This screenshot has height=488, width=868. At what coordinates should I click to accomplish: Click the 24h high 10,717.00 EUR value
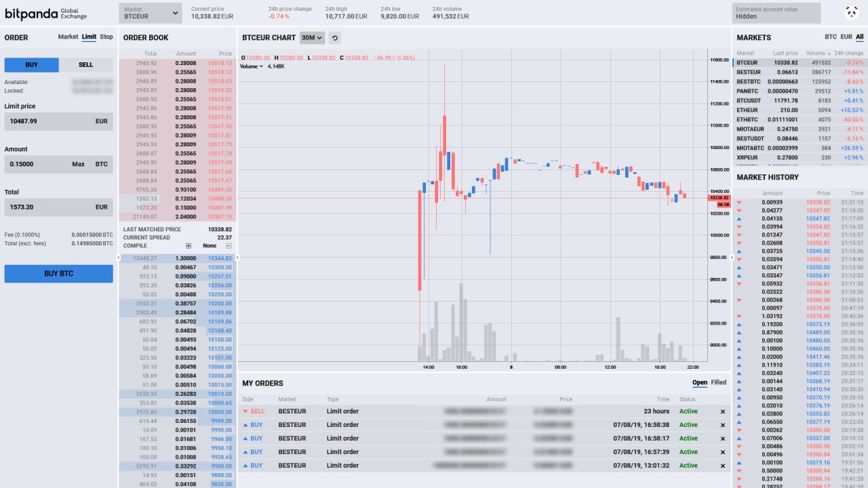coord(347,16)
